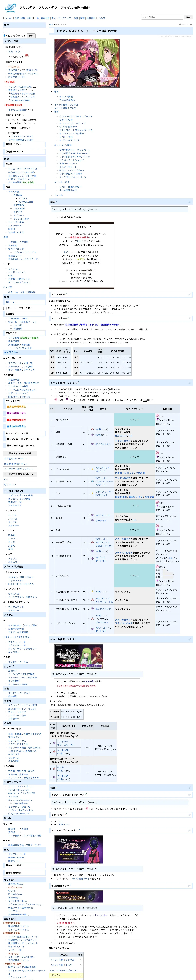
Task: Click 検索 button beside site search field
Action: click(x=188, y=17)
